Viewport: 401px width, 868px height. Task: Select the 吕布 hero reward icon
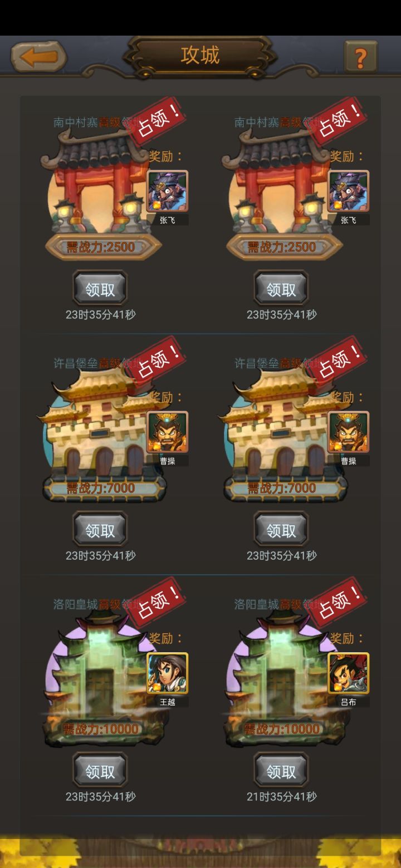tap(348, 673)
